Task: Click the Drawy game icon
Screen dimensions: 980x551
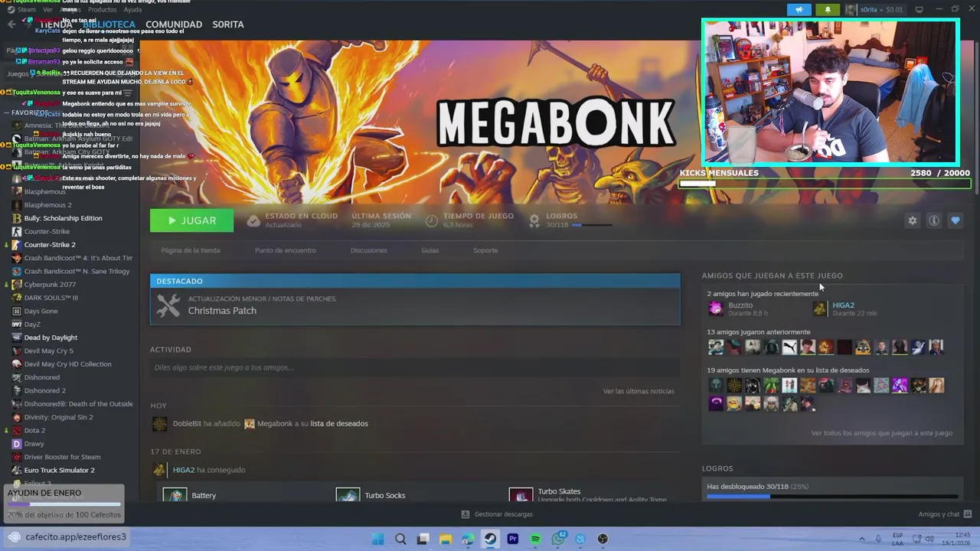Action: tap(17, 444)
